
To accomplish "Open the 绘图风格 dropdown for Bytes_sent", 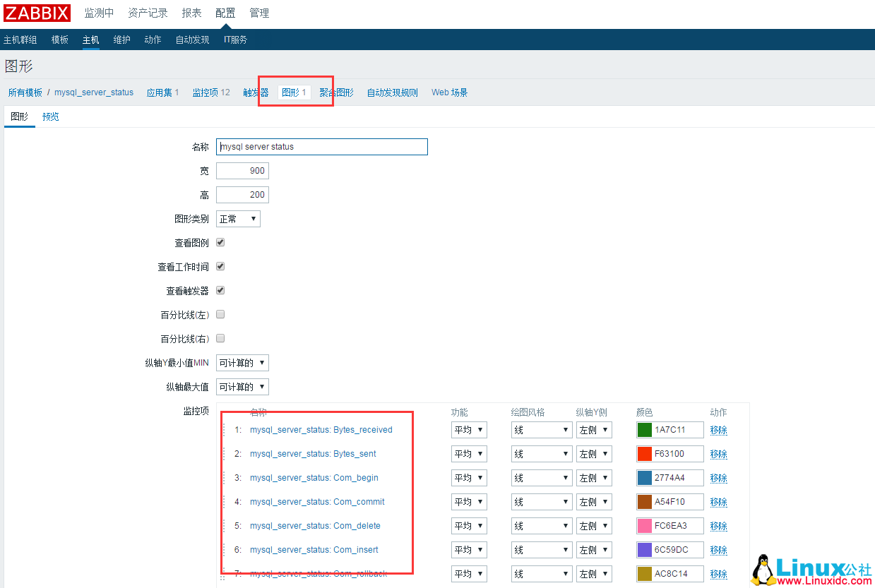I will tap(541, 453).
